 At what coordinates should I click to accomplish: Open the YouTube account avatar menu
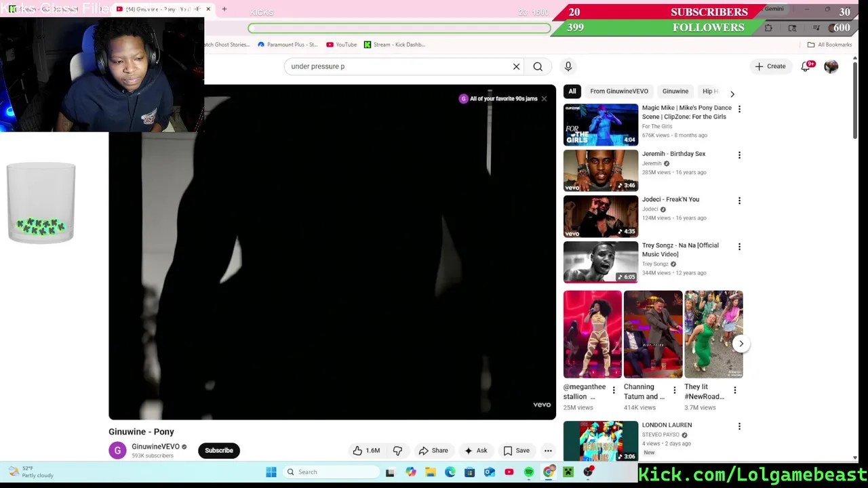[831, 66]
